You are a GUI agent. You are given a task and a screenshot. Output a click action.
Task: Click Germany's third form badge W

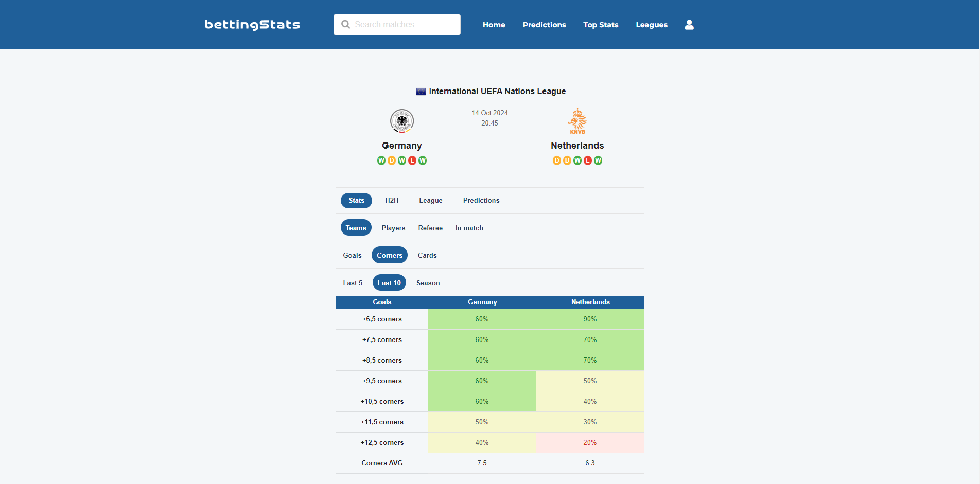[402, 160]
